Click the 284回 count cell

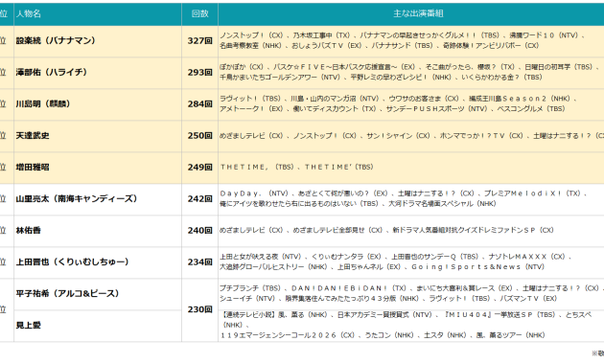[200, 104]
